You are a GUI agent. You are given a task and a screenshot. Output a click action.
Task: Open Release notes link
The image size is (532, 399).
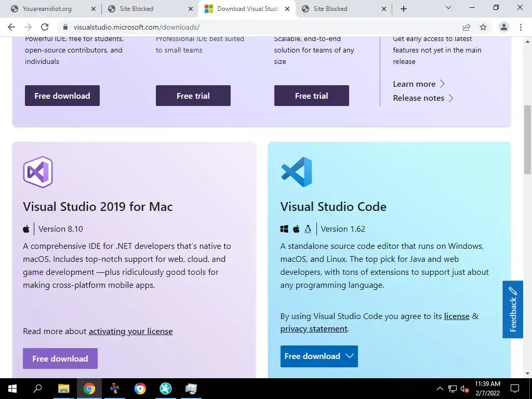coord(423,98)
